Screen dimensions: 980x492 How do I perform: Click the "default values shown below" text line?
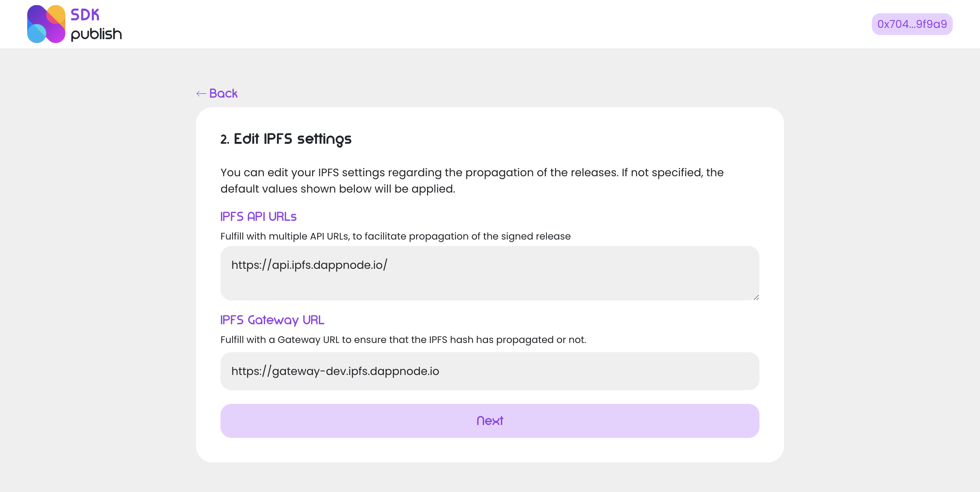338,189
